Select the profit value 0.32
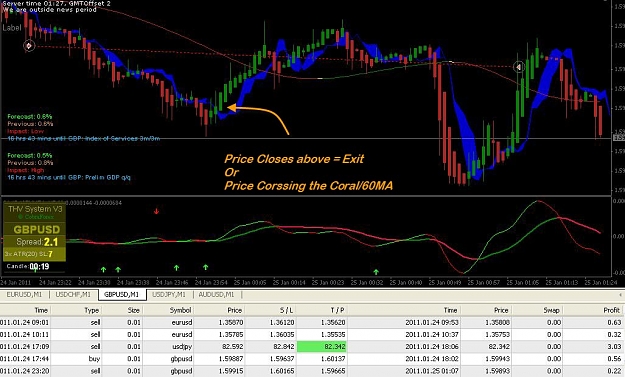Viewport: 625px width, 377px height. 614,334
